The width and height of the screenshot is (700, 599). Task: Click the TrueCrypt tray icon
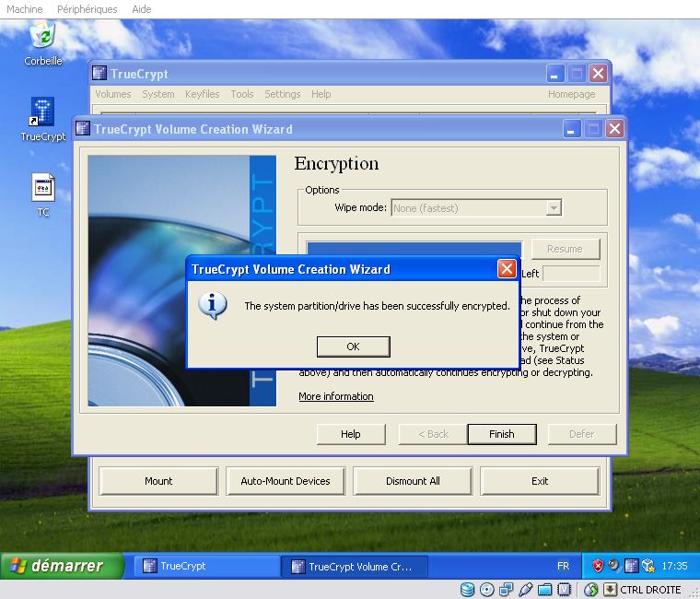pyautogui.click(x=631, y=566)
